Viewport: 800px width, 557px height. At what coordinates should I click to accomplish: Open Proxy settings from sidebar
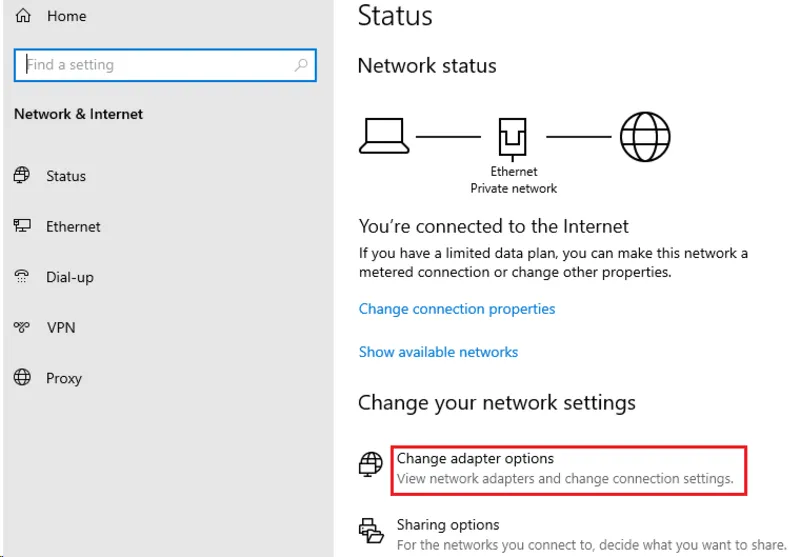(x=64, y=378)
